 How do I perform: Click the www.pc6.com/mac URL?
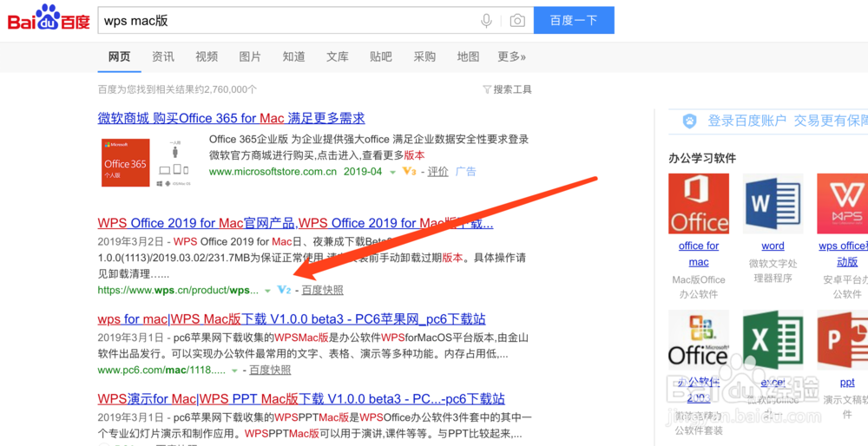click(161, 370)
